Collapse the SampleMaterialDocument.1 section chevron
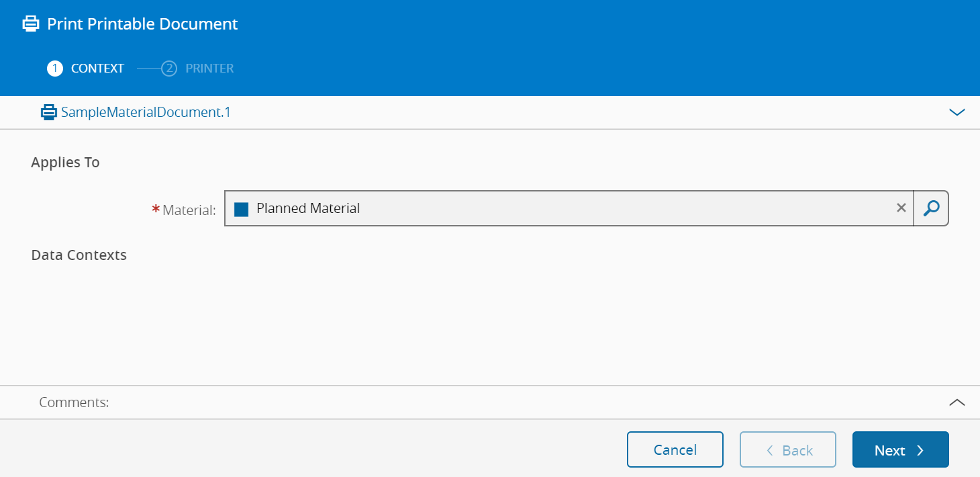 click(x=957, y=112)
